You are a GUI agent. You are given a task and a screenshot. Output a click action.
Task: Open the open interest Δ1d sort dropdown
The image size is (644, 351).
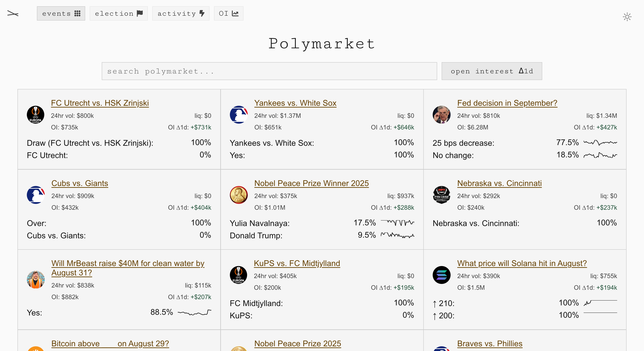[x=491, y=71]
